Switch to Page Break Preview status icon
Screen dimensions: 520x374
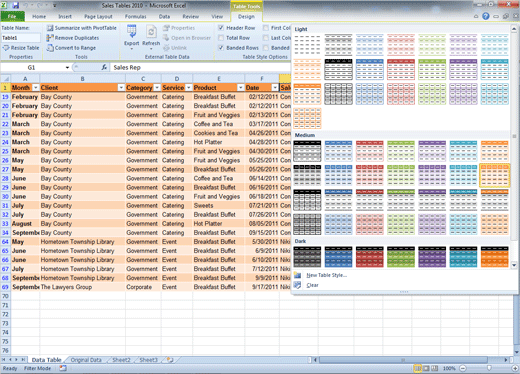435,368
